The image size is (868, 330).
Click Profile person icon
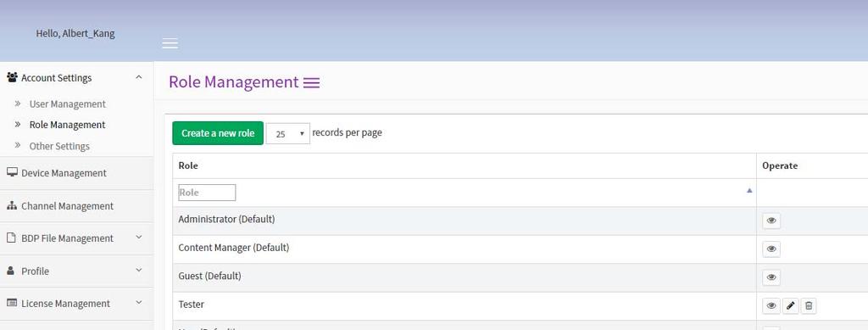pyautogui.click(x=10, y=271)
